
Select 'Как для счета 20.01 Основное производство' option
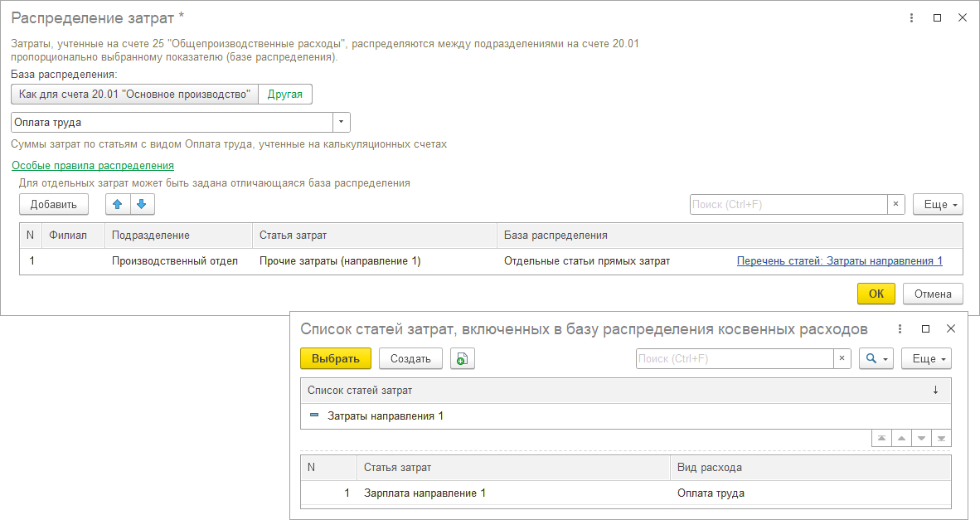coord(134,95)
